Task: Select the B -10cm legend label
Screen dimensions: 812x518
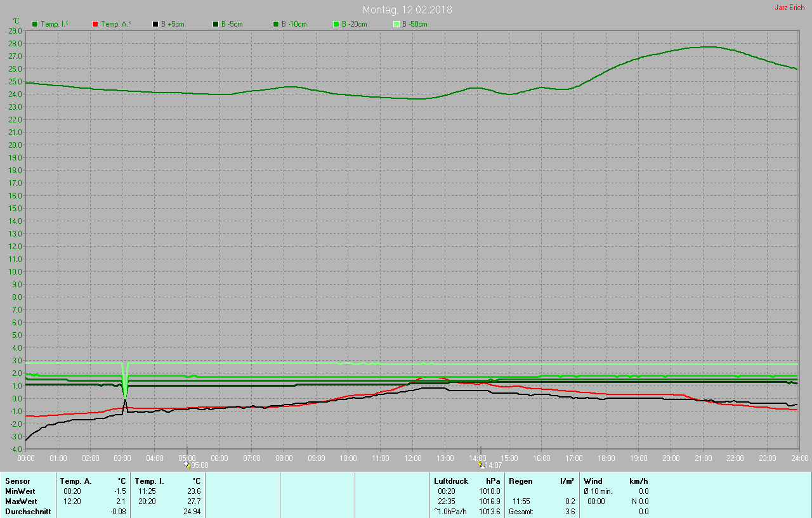Action: (x=294, y=24)
